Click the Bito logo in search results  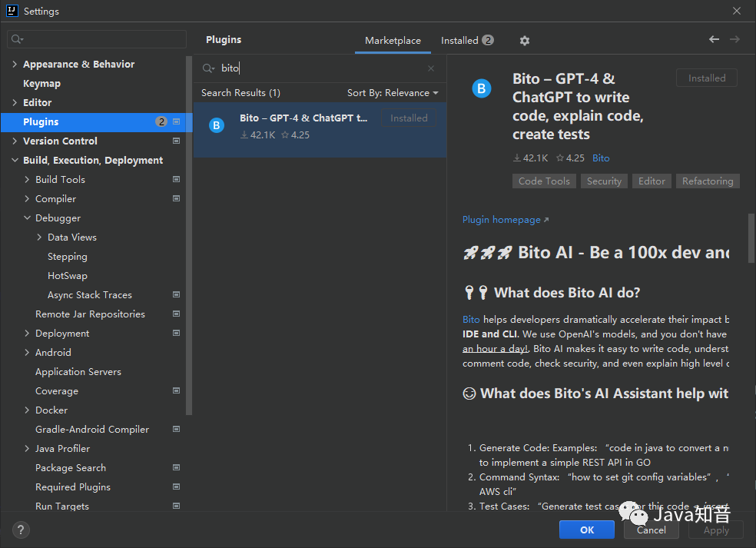point(217,125)
